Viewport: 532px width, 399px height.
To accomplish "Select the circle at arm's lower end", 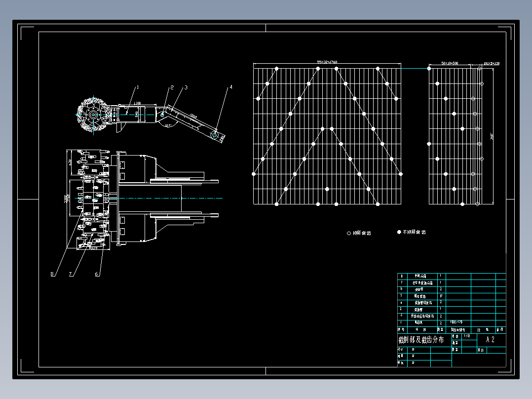I will click(214, 135).
